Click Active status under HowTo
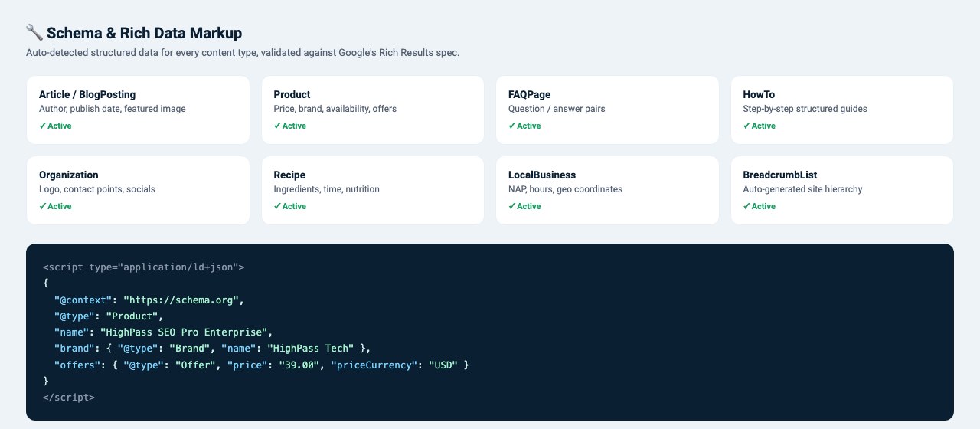The width and height of the screenshot is (980, 429). tap(759, 126)
